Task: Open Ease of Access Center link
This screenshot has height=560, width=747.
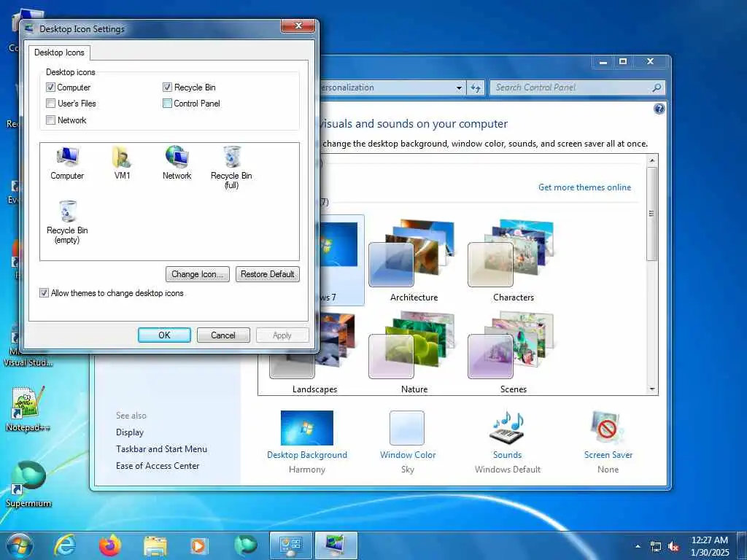Action: coord(158,466)
